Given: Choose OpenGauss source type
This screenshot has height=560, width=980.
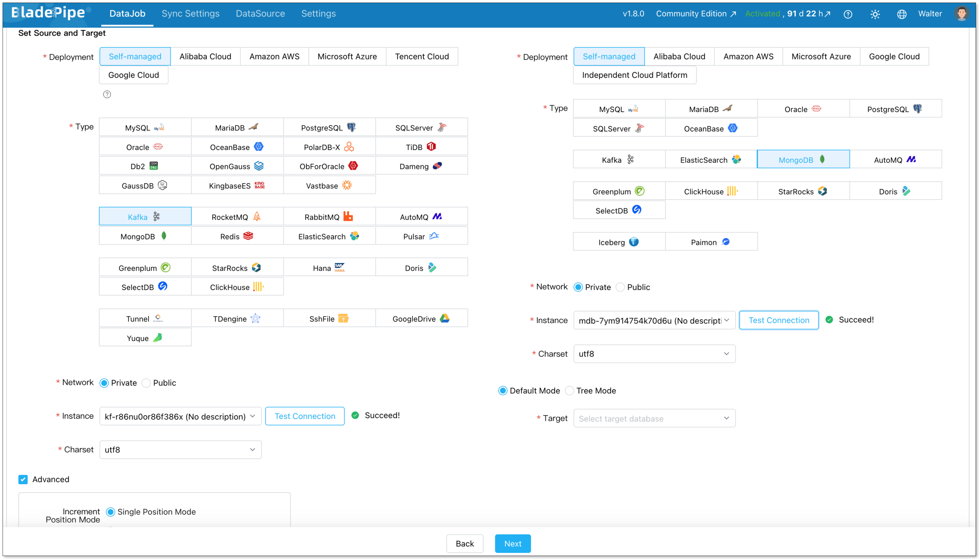Looking at the screenshot, I should coord(237,166).
